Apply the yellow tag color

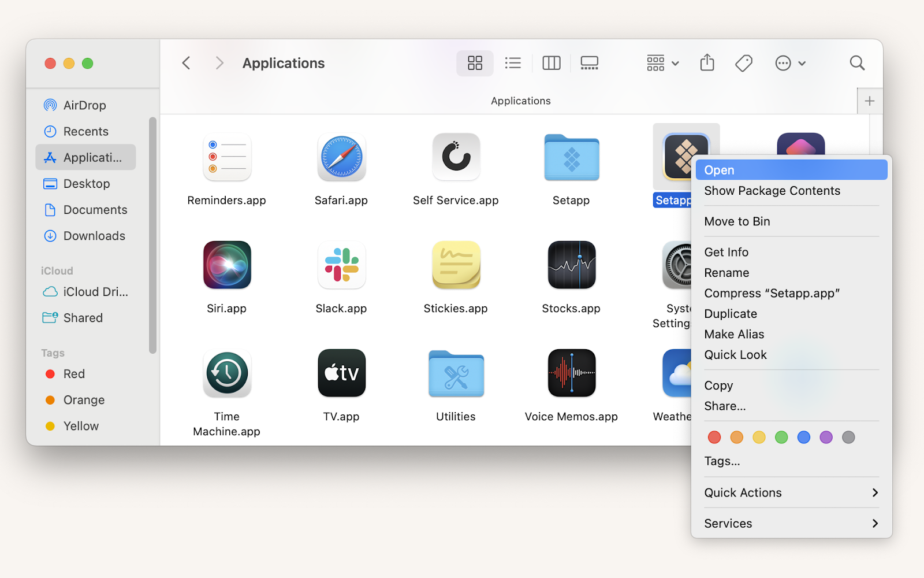click(x=759, y=438)
